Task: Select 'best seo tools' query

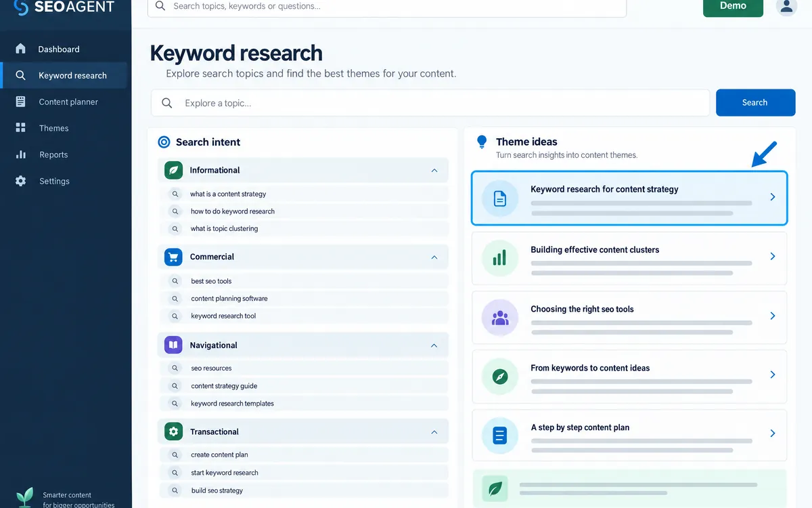Action: 304,281
